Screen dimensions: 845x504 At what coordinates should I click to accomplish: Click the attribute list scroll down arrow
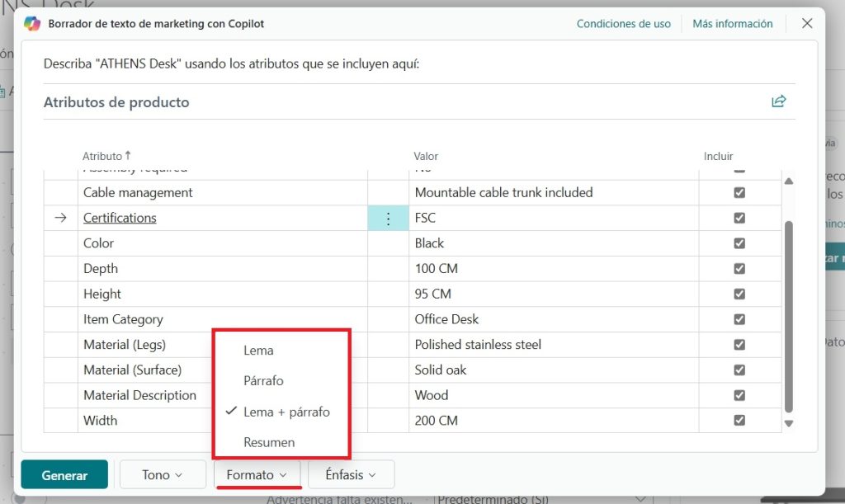click(788, 424)
